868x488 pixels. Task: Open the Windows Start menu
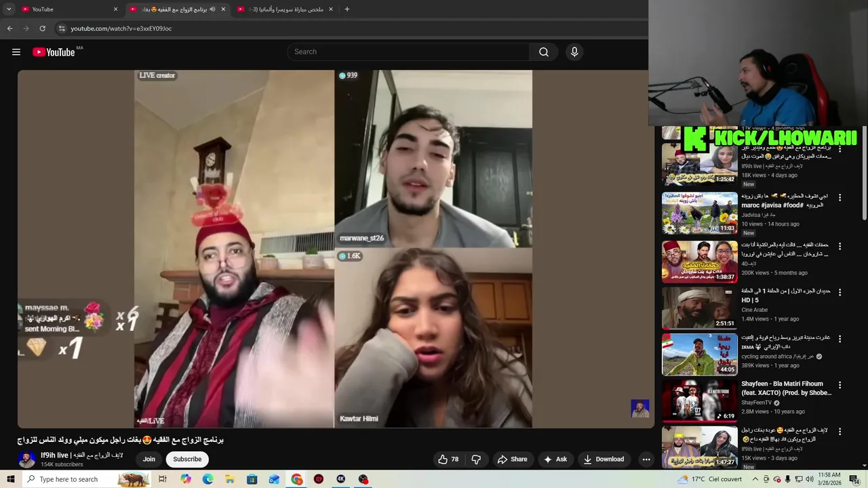click(x=10, y=479)
